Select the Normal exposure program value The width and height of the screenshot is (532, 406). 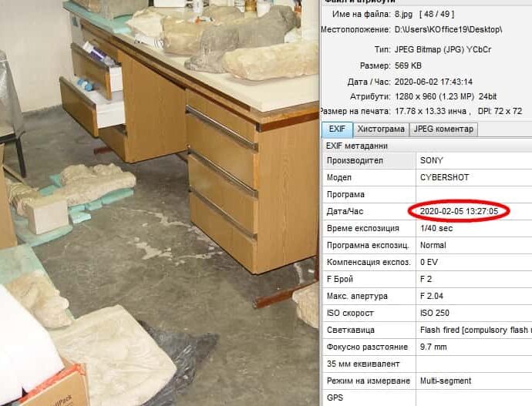(x=433, y=245)
